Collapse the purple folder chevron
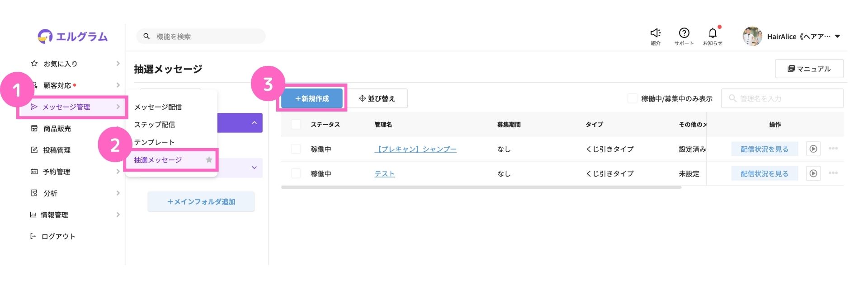Image resolution: width=868 pixels, height=289 pixels. [x=254, y=123]
